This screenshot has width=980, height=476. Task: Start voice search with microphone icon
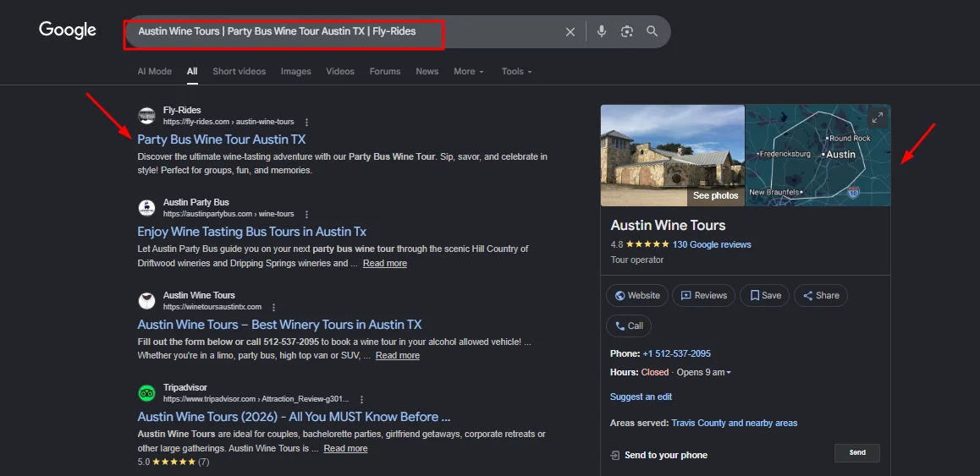click(602, 31)
